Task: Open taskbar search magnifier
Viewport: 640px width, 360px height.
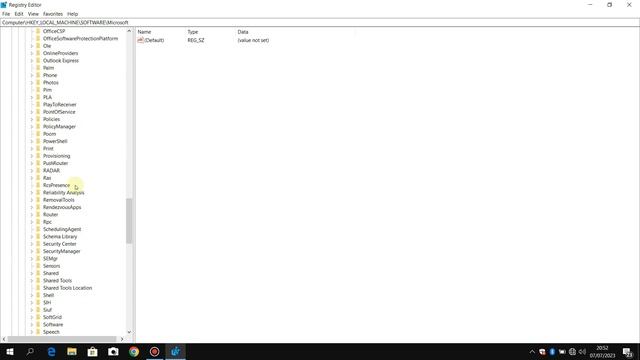Action: point(30,351)
